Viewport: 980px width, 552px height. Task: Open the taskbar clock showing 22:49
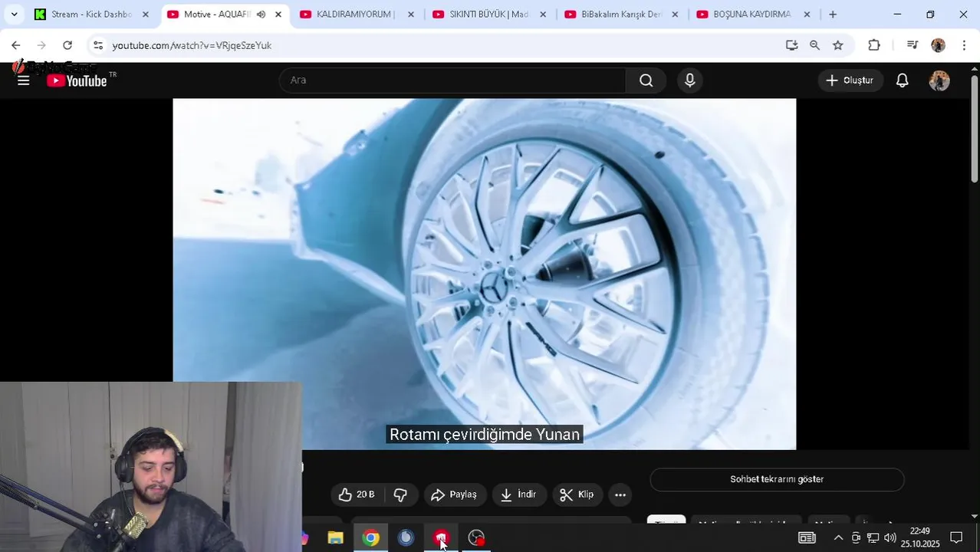(x=919, y=537)
